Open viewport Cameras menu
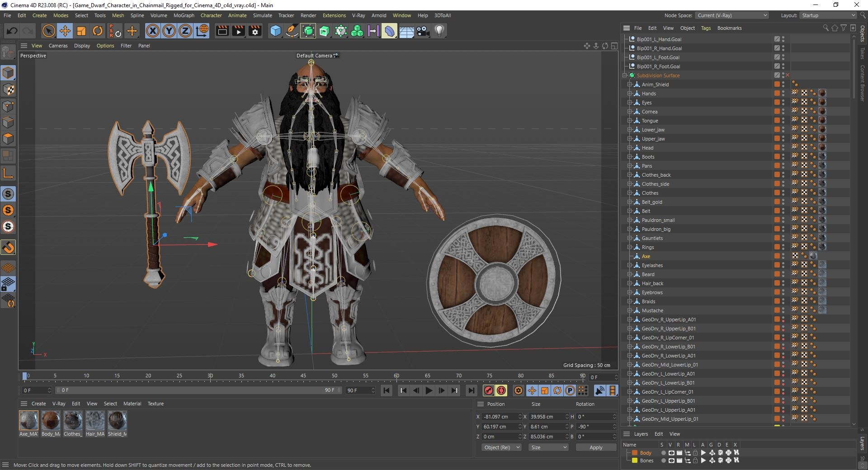This screenshot has width=868, height=470. 58,46
